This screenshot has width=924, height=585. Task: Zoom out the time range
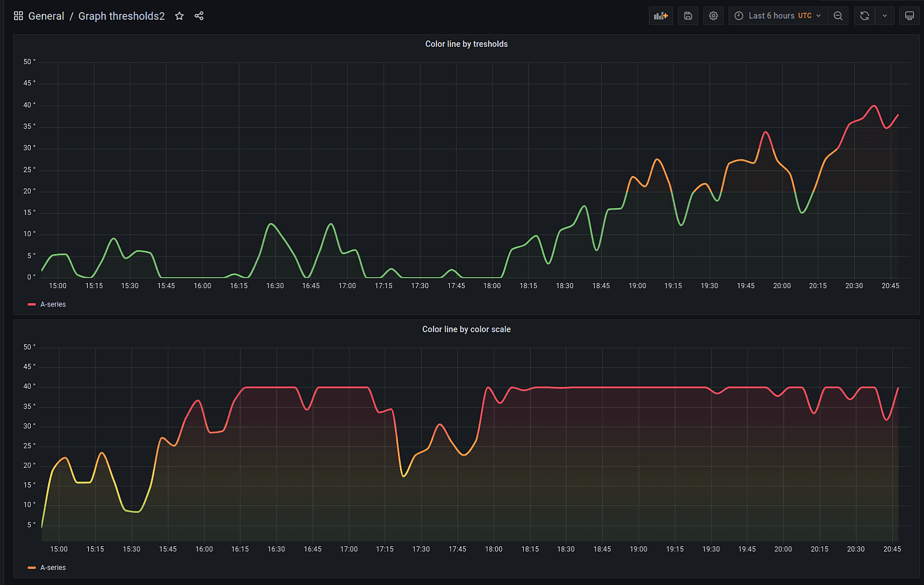838,16
